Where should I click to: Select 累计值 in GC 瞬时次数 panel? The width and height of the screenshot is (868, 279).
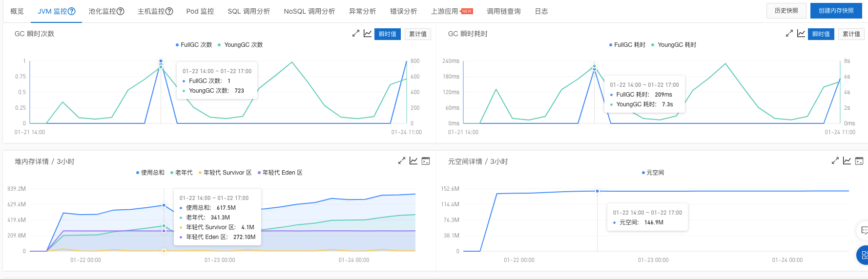point(418,34)
